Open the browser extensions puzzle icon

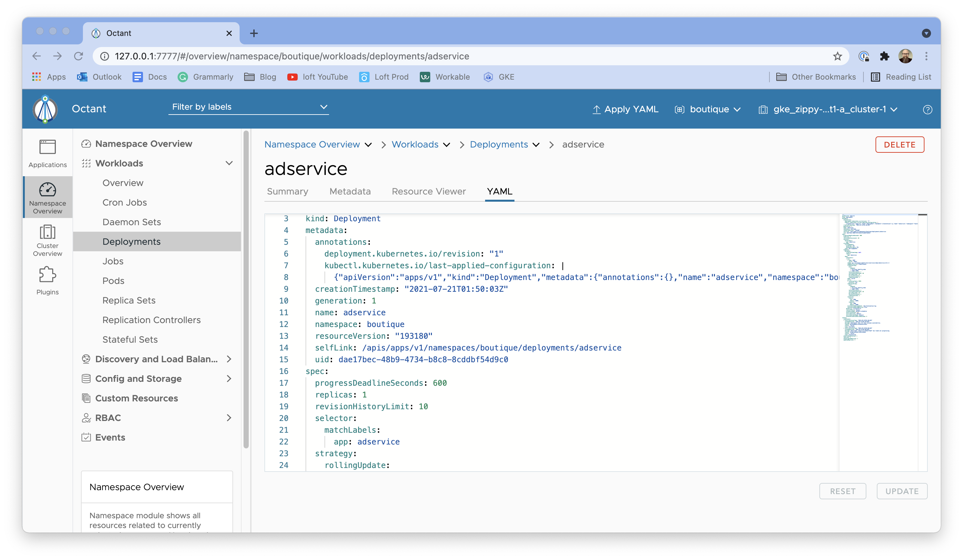884,56
